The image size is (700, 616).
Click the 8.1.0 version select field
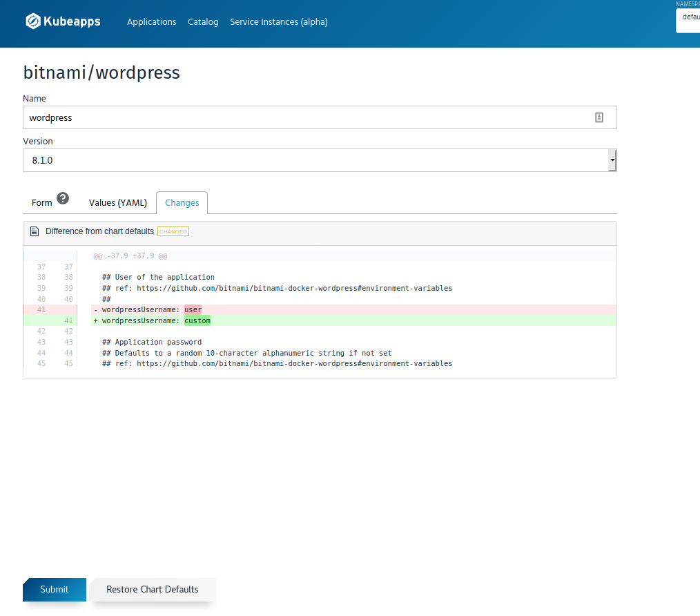click(x=320, y=160)
